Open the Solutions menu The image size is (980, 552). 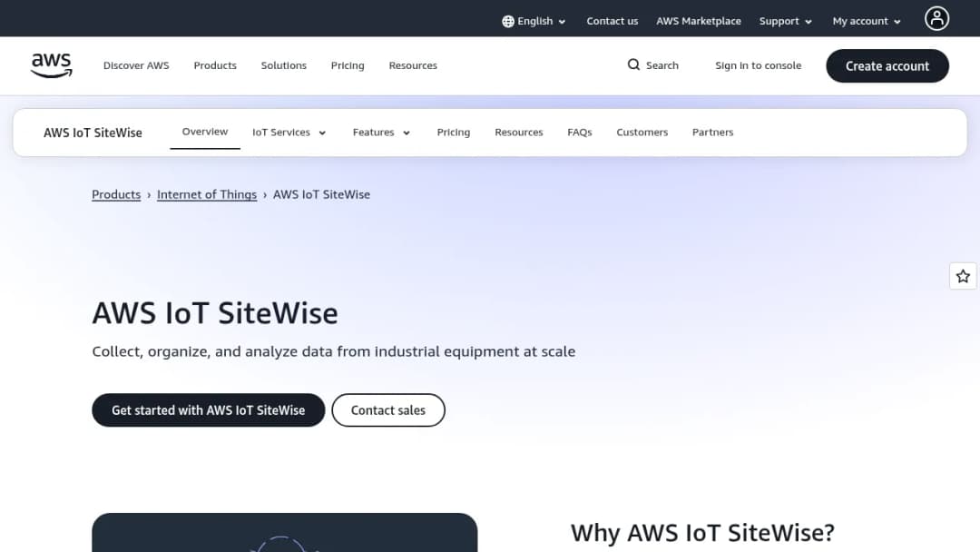point(284,65)
